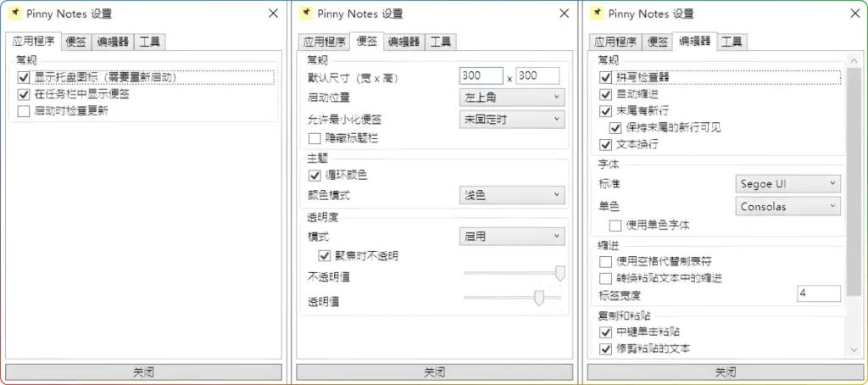Click 关闭 button in left window
Image resolution: width=868 pixels, height=385 pixels.
pyautogui.click(x=144, y=372)
